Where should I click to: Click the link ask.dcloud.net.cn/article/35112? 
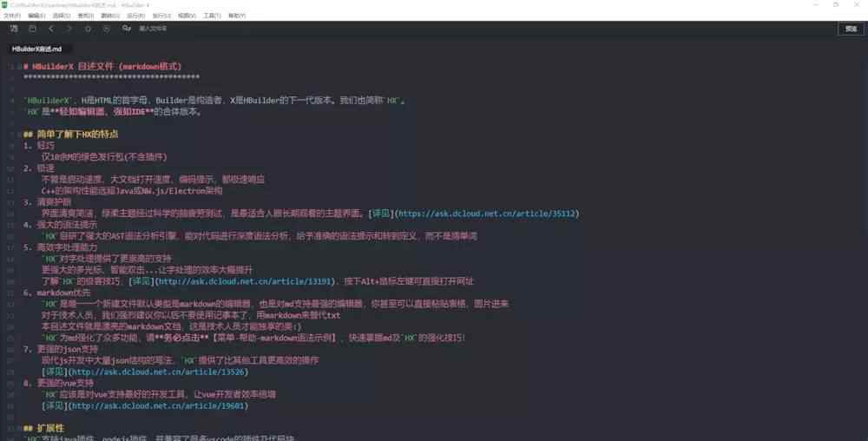tap(487, 214)
